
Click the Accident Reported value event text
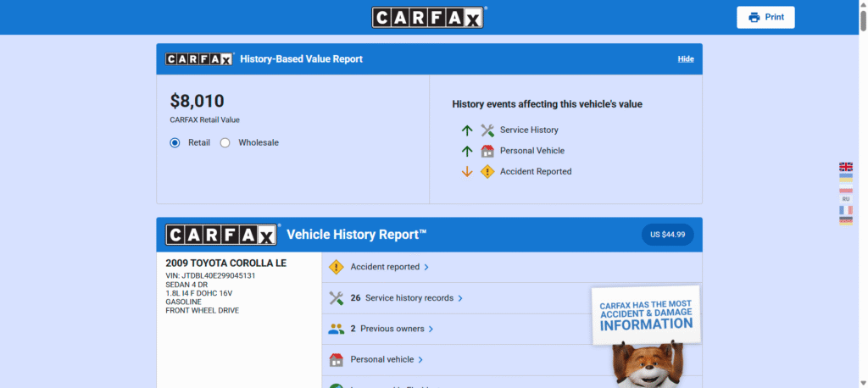pos(536,172)
